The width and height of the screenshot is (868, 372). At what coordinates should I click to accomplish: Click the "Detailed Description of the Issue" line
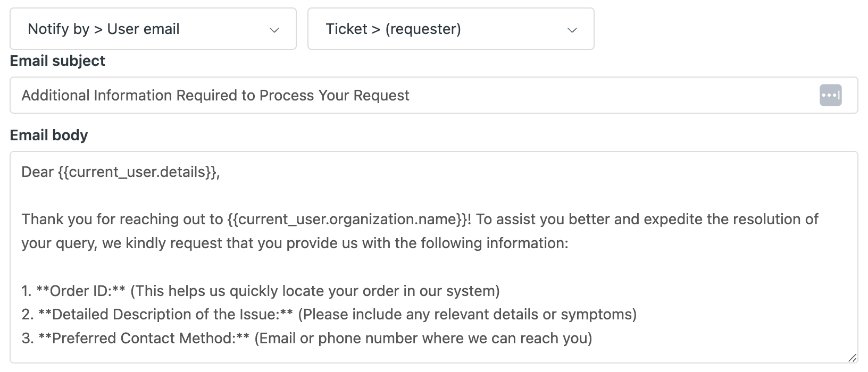pyautogui.click(x=165, y=315)
